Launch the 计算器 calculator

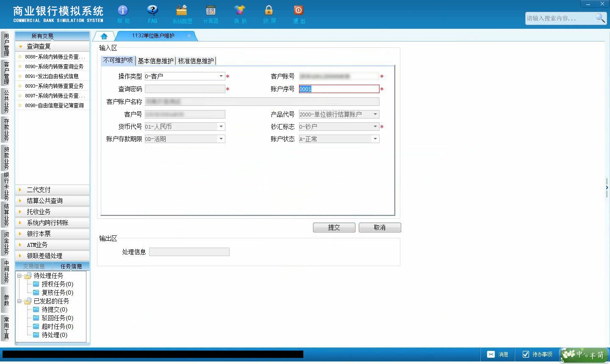211,14
